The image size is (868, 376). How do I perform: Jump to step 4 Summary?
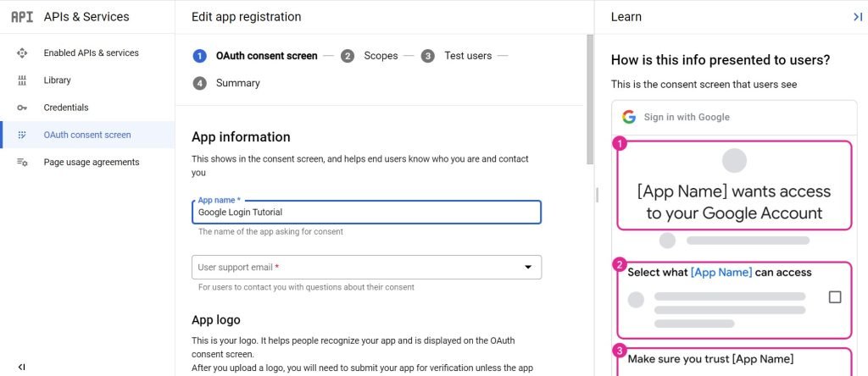click(227, 83)
